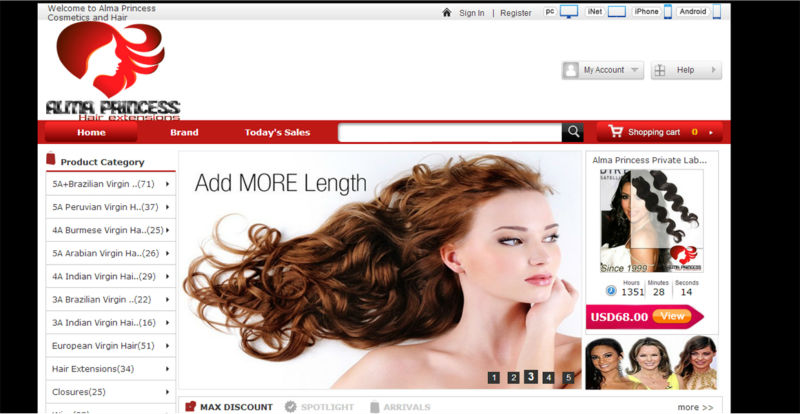Open Hair Extensions(34) category
800x414 pixels.
point(111,369)
